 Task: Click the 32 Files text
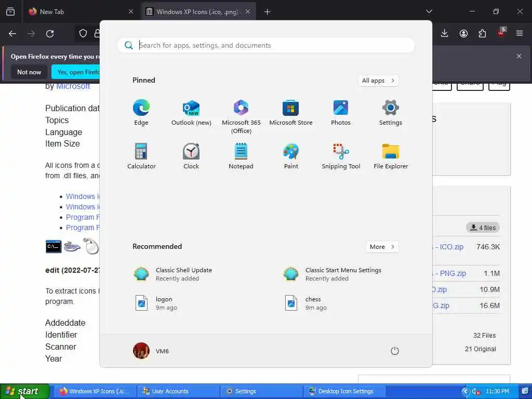485,335
